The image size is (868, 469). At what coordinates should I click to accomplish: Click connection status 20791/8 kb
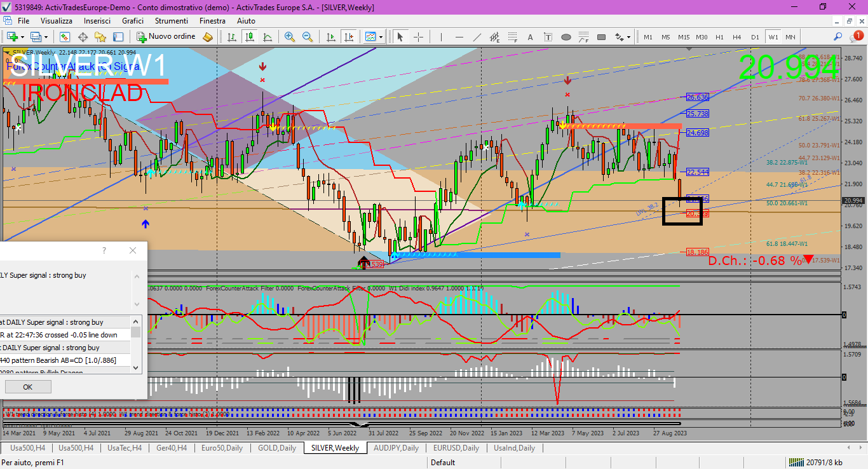coord(815,463)
